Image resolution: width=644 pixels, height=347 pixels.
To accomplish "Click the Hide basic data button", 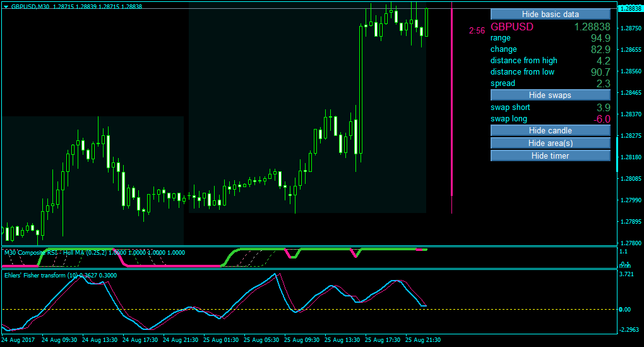I will [x=551, y=14].
